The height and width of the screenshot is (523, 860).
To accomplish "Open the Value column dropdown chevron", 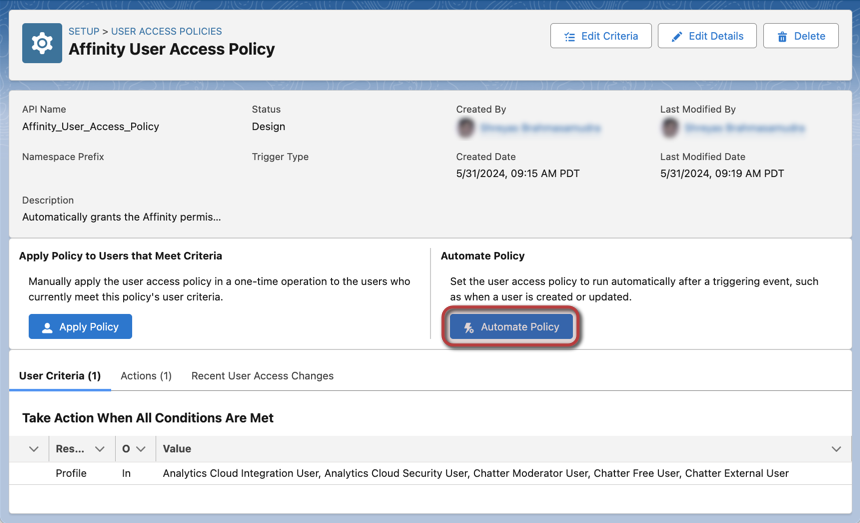I will [836, 449].
